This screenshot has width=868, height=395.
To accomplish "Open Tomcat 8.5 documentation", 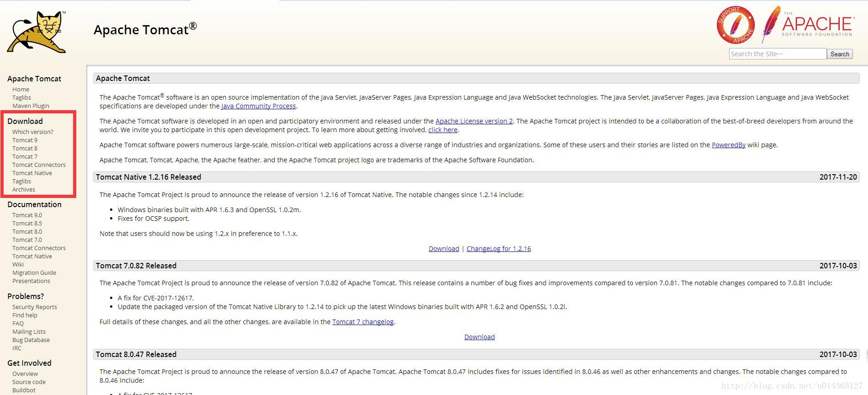I will [27, 223].
